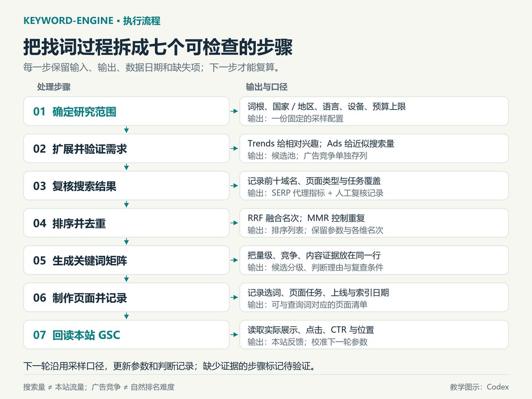The width and height of the screenshot is (532, 399).
Task: Select the line "RRF 融合名次；MMR 控制重复"
Action: coord(306,218)
